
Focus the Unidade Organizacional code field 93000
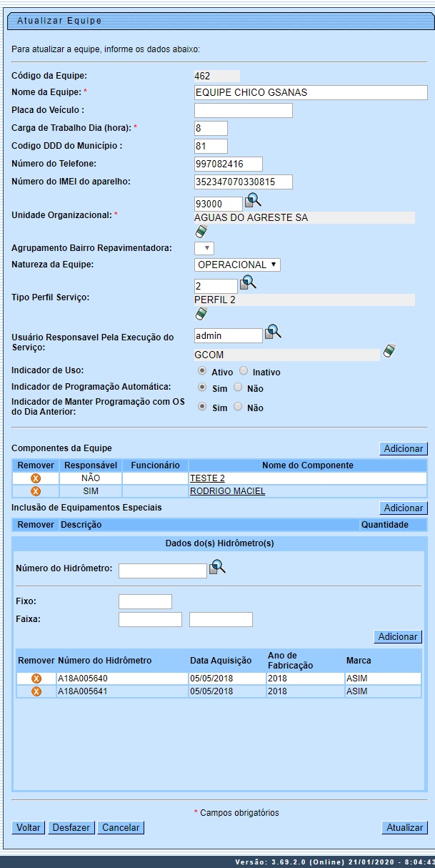pos(219,204)
